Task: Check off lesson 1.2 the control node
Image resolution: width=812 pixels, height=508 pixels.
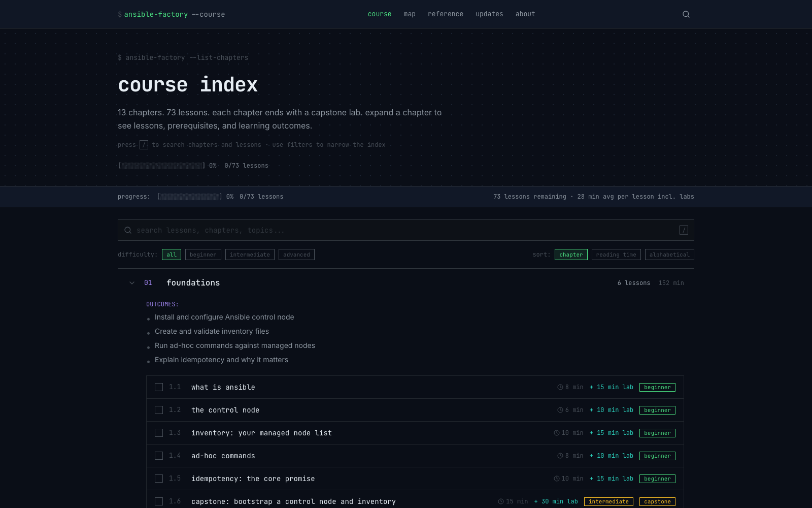Action: 159,410
